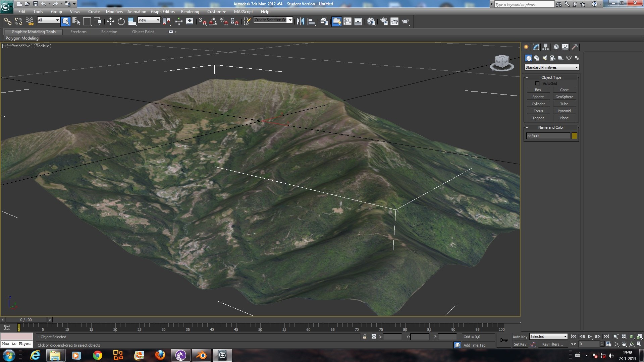Open the Material Editor

[371, 21]
